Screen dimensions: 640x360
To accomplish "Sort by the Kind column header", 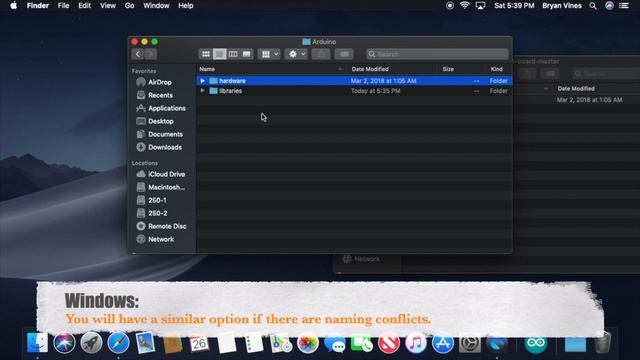I will pos(496,69).
